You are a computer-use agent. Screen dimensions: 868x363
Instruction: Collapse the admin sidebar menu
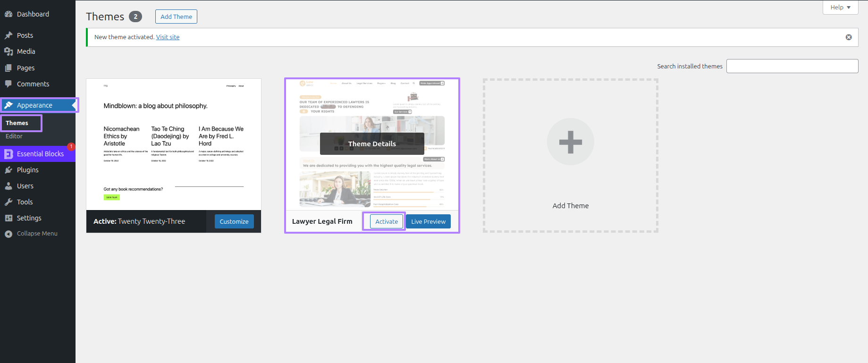point(31,234)
